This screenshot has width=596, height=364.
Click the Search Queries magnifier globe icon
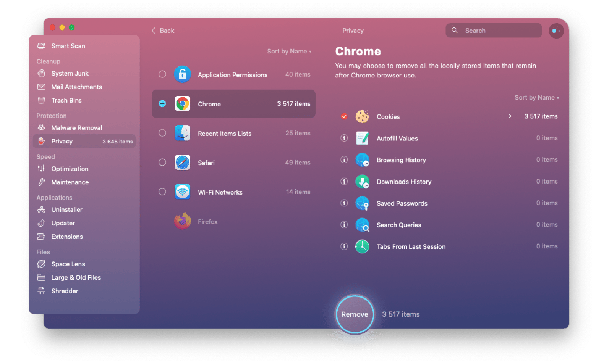tap(362, 225)
